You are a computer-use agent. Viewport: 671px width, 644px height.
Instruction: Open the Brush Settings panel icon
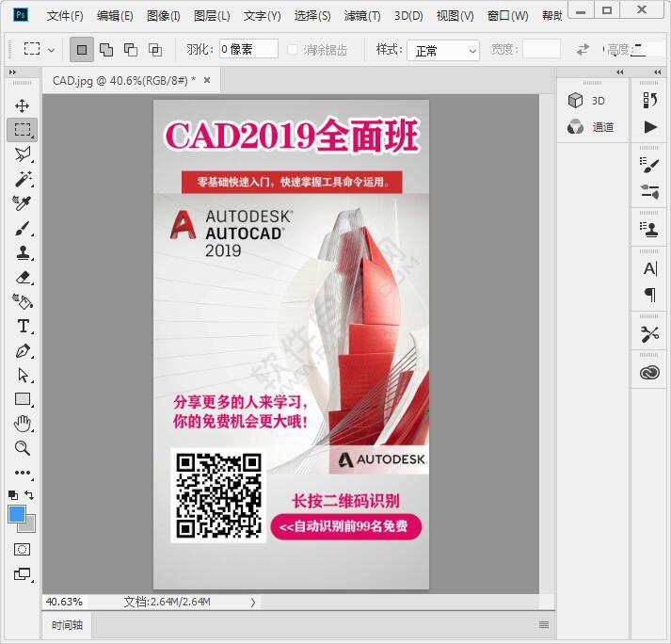tap(649, 166)
